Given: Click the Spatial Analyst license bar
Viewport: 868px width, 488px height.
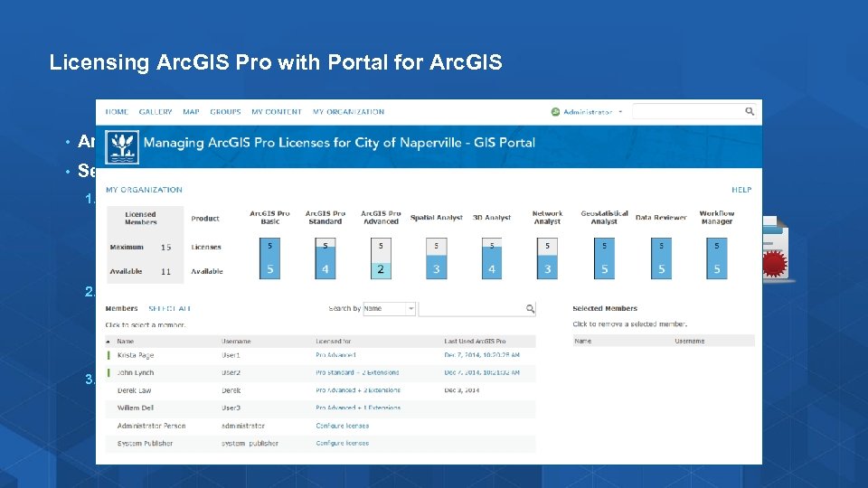Looking at the screenshot, I should coord(436,258).
